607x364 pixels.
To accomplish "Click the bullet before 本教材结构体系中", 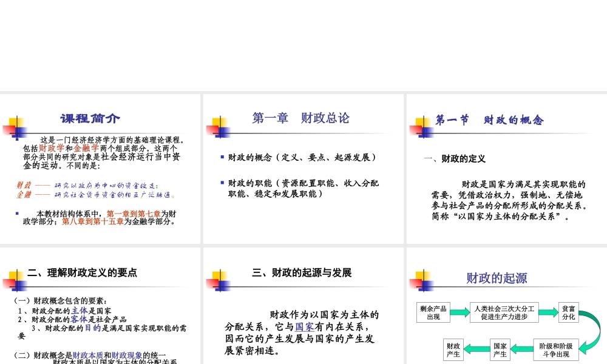I will coord(17,213).
